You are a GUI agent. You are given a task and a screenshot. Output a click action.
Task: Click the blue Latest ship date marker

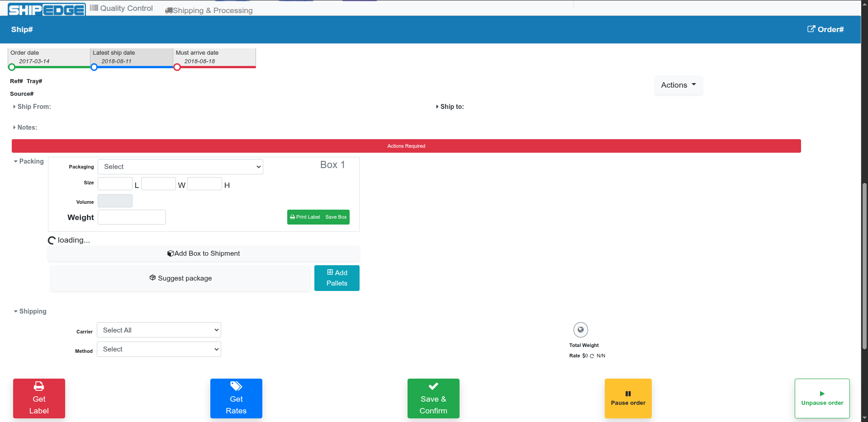[94, 67]
